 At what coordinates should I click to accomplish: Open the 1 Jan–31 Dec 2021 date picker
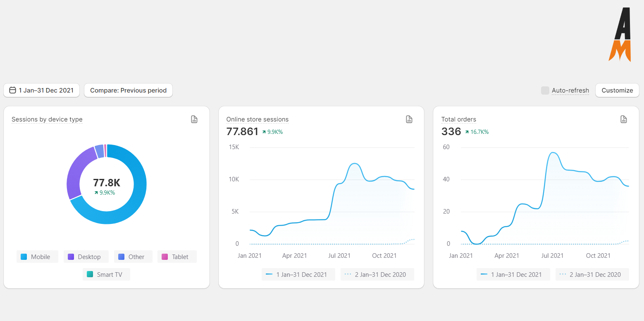point(41,90)
